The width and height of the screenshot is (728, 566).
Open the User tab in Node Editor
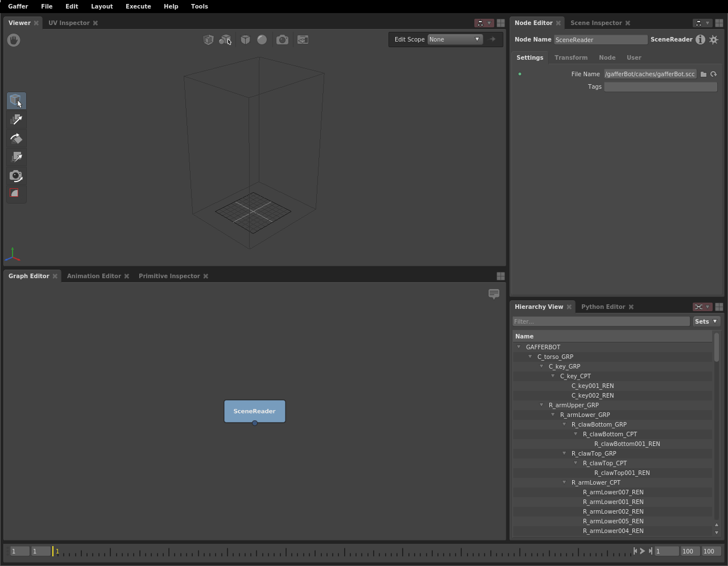[634, 57]
